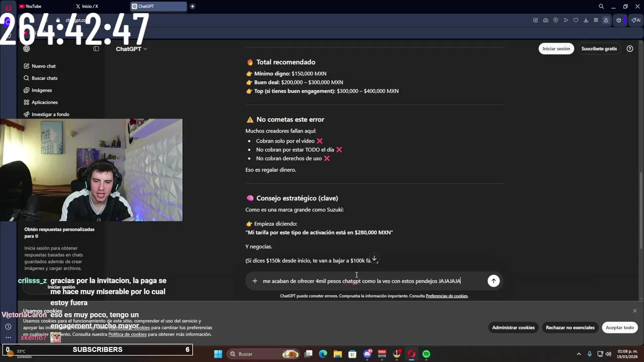644x362 pixels.
Task: Open the Preferencias de cookies link
Action: [x=447, y=296]
